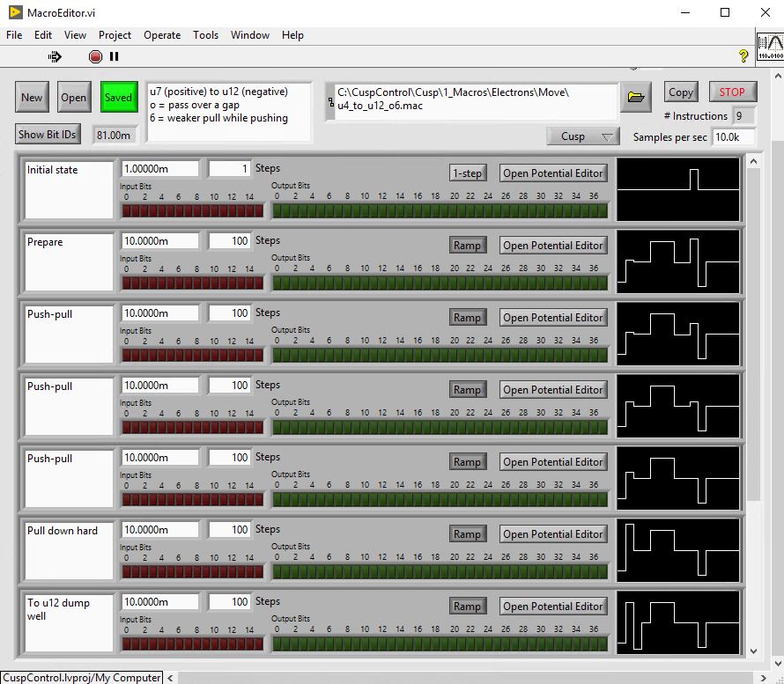Screen dimensions: 784x684
Task: Click the red STOP button
Action: 731,92
